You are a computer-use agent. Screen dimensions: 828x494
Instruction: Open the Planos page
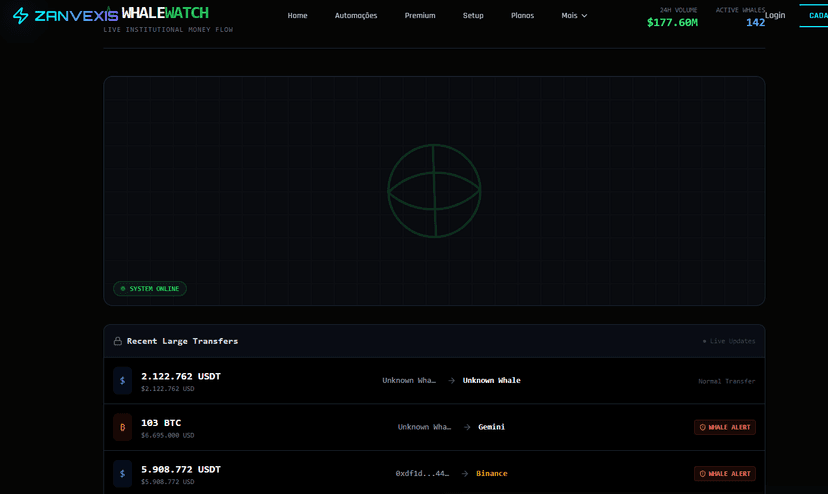click(522, 16)
